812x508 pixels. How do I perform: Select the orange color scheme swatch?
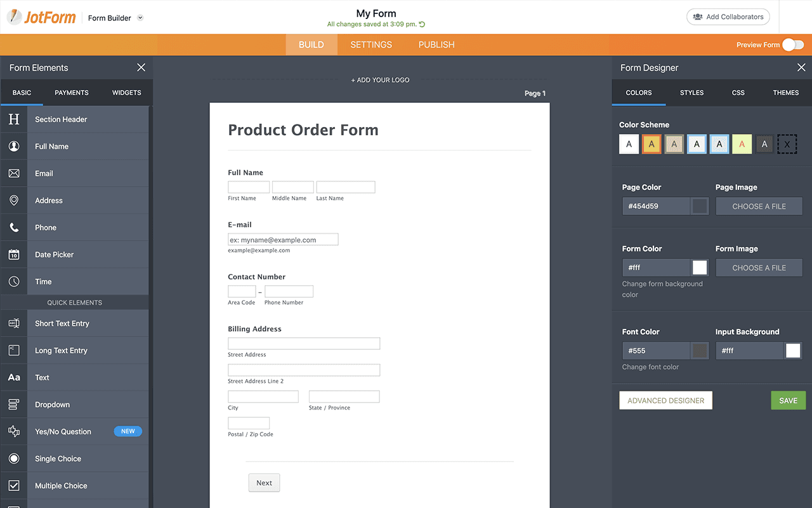652,144
